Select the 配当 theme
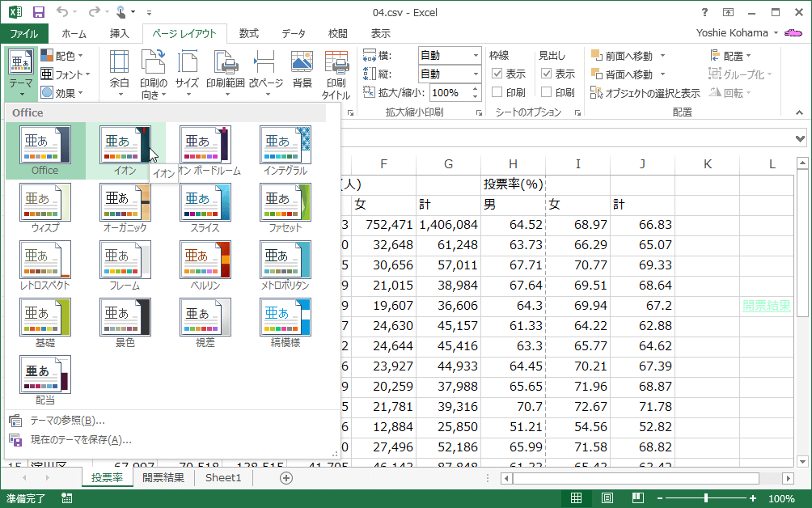Viewport: 812px width, 508px height. 45,381
